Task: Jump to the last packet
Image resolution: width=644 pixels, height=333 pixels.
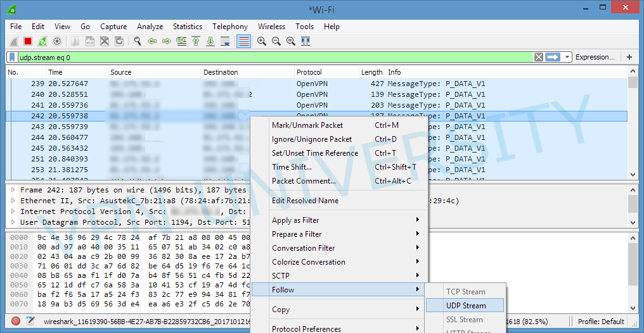Action: [210, 41]
